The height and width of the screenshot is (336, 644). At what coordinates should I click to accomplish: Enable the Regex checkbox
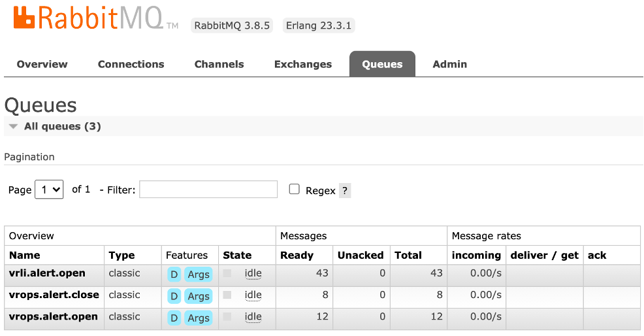pos(294,189)
